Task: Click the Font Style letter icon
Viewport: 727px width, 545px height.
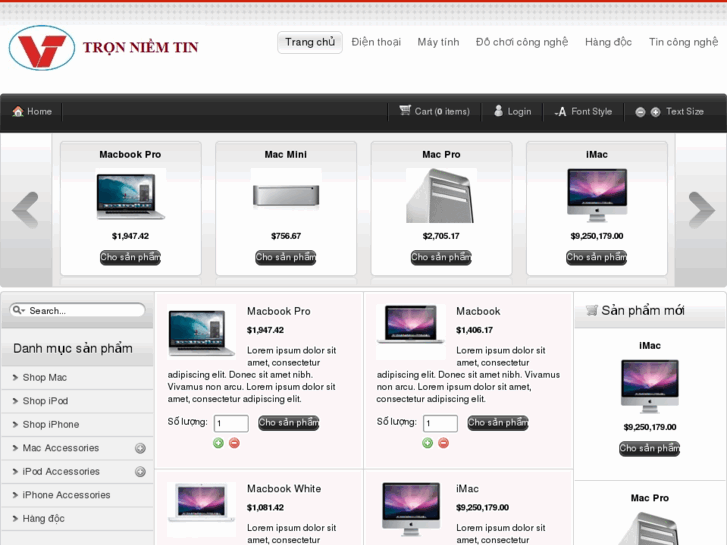Action: 560,112
